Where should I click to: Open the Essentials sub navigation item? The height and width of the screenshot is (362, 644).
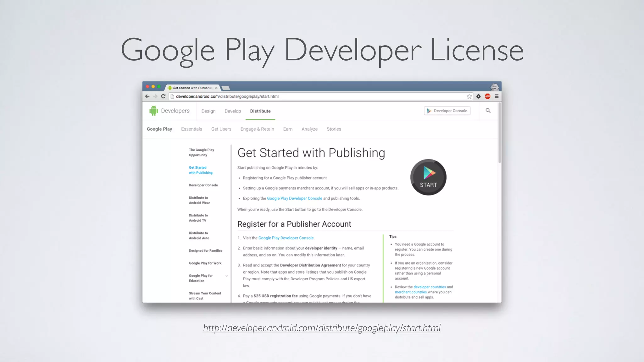tap(192, 129)
